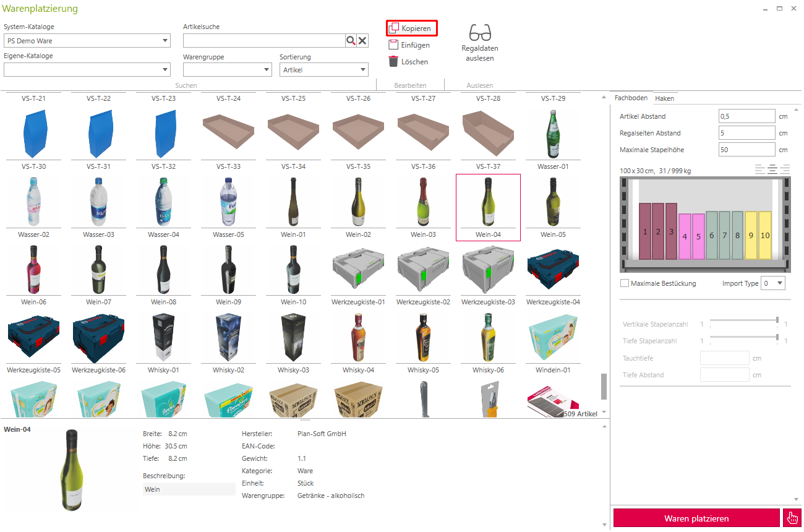The width and height of the screenshot is (804, 532).
Task: Switch to the Haken tab
Action: (665, 98)
